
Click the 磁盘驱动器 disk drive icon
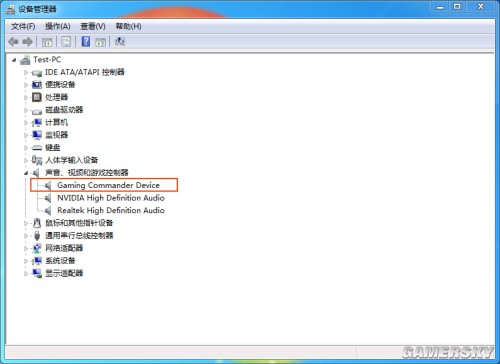click(37, 111)
